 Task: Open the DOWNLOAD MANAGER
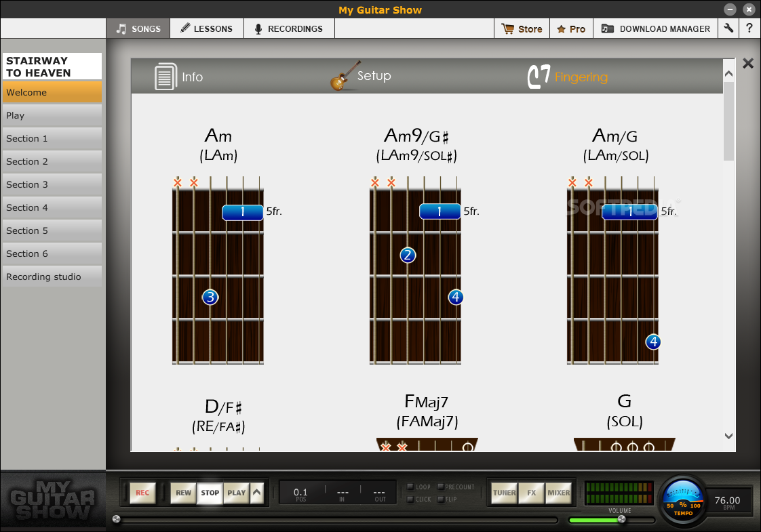tap(656, 28)
